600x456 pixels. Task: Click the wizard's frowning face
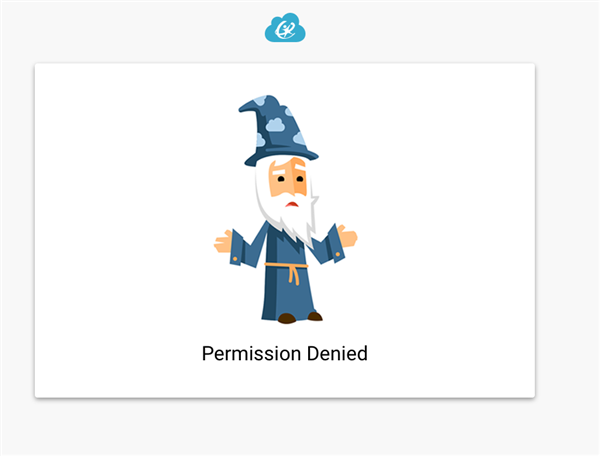(288, 179)
